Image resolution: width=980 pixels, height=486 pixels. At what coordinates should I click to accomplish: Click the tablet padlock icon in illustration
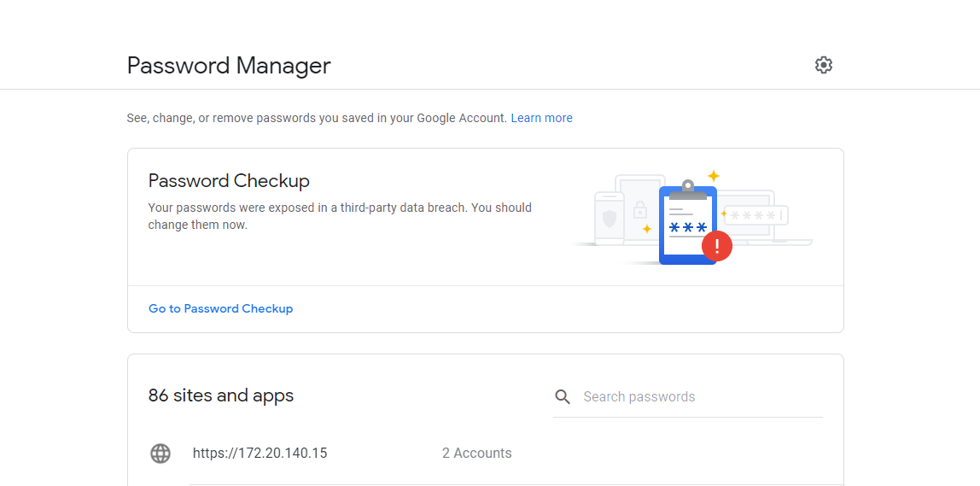pos(640,208)
